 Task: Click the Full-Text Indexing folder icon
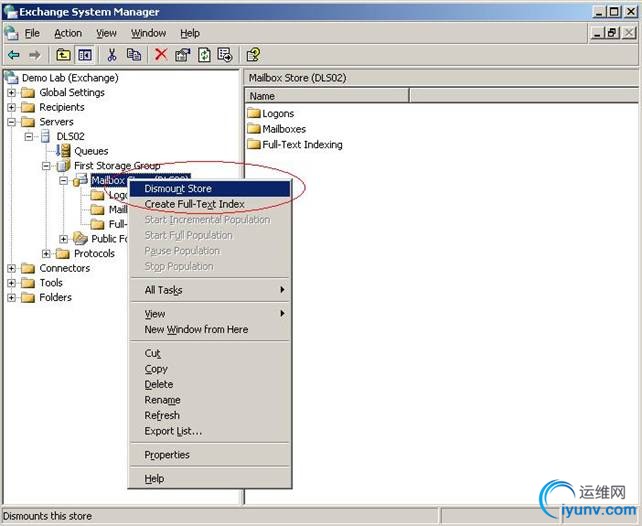pyautogui.click(x=254, y=144)
